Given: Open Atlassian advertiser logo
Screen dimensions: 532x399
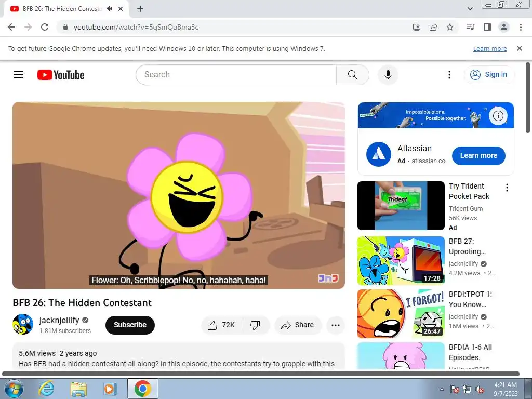Looking at the screenshot, I should coord(379,154).
